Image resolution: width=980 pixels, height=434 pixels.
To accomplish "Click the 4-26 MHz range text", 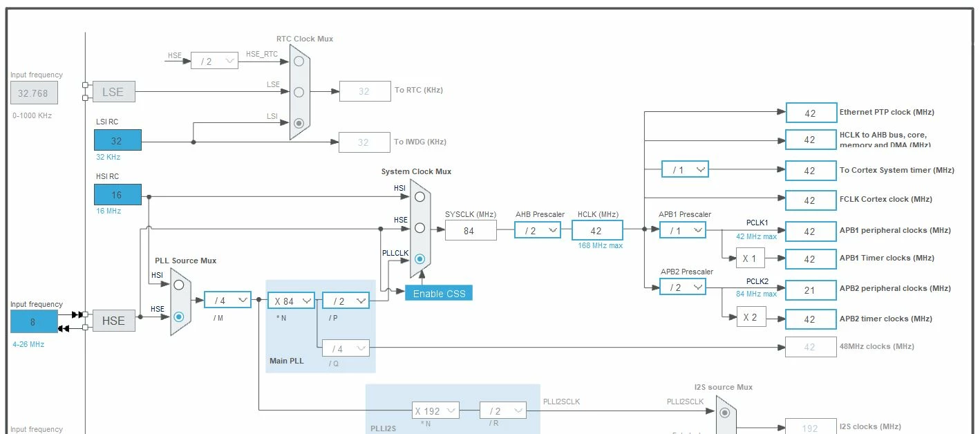I will (28, 343).
